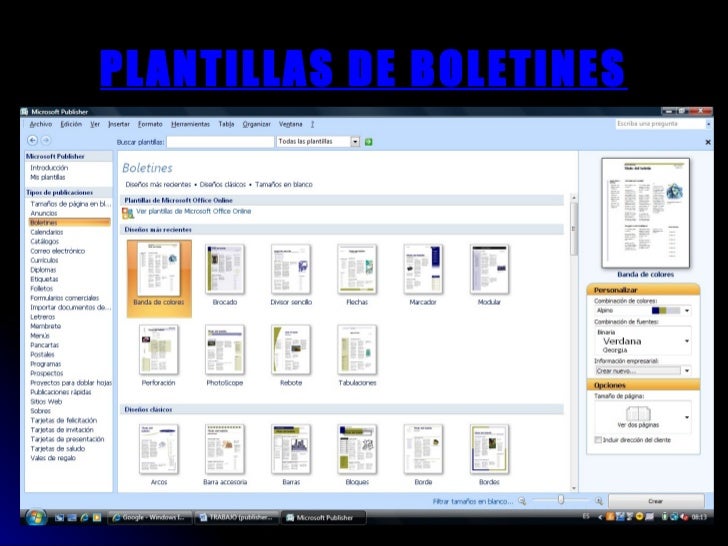Jump to Diseños más recientes link
The height and width of the screenshot is (546, 728).
(x=158, y=185)
